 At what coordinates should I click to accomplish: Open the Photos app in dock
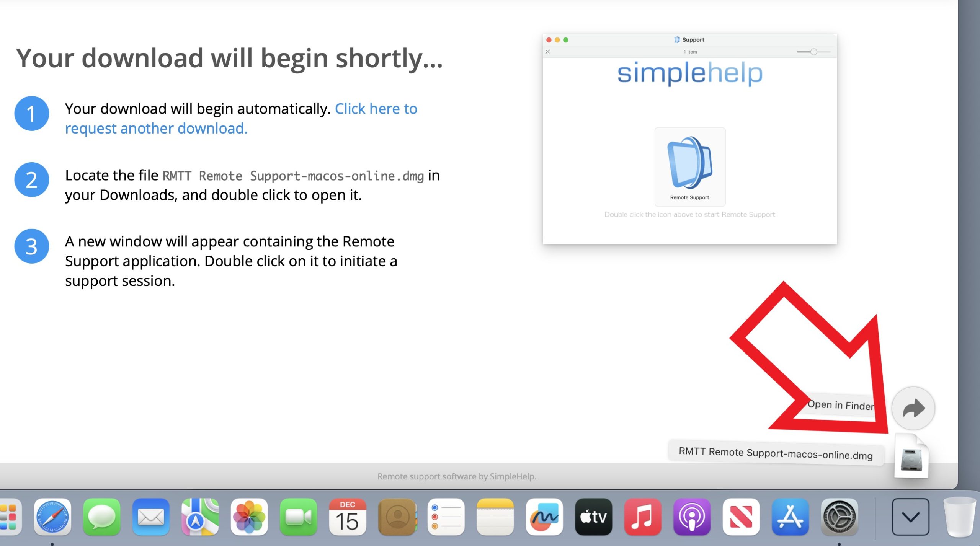[x=249, y=517]
